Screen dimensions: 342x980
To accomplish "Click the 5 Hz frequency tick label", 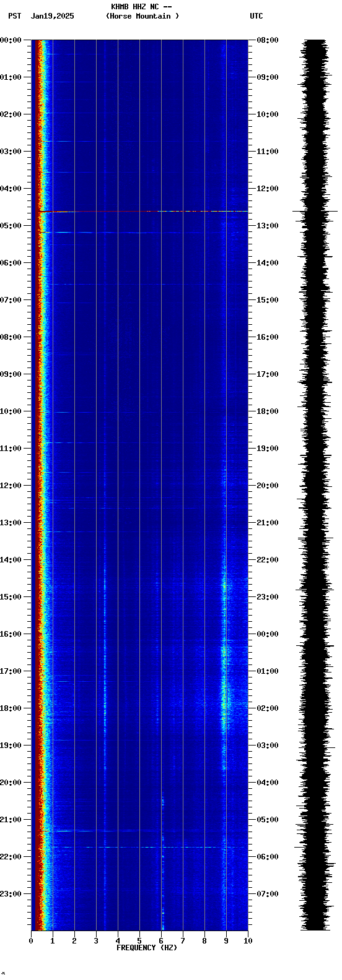I will click(139, 941).
